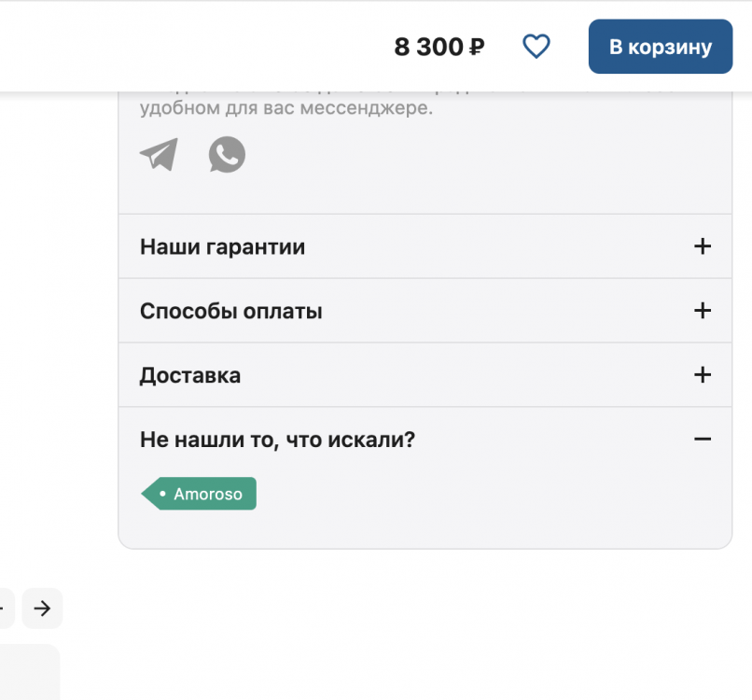Click the plus icon next to Доставка
This screenshot has height=700, width=752.
click(x=703, y=375)
